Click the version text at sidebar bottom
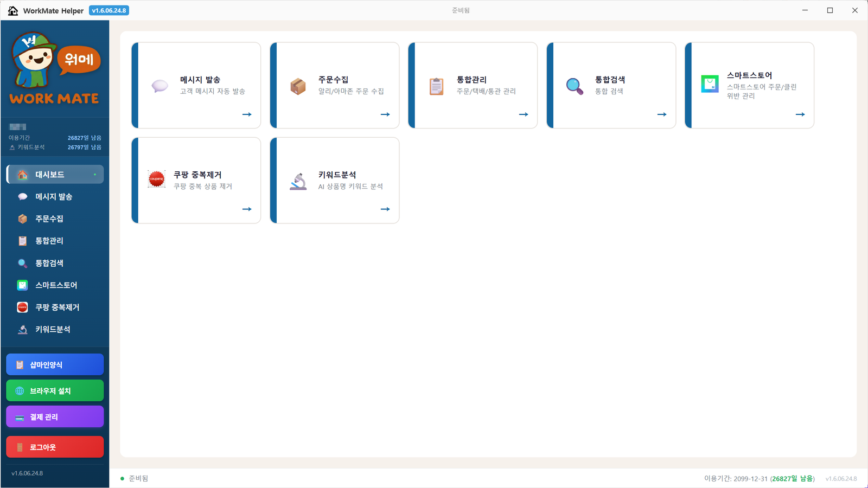868x488 pixels. (x=27, y=473)
